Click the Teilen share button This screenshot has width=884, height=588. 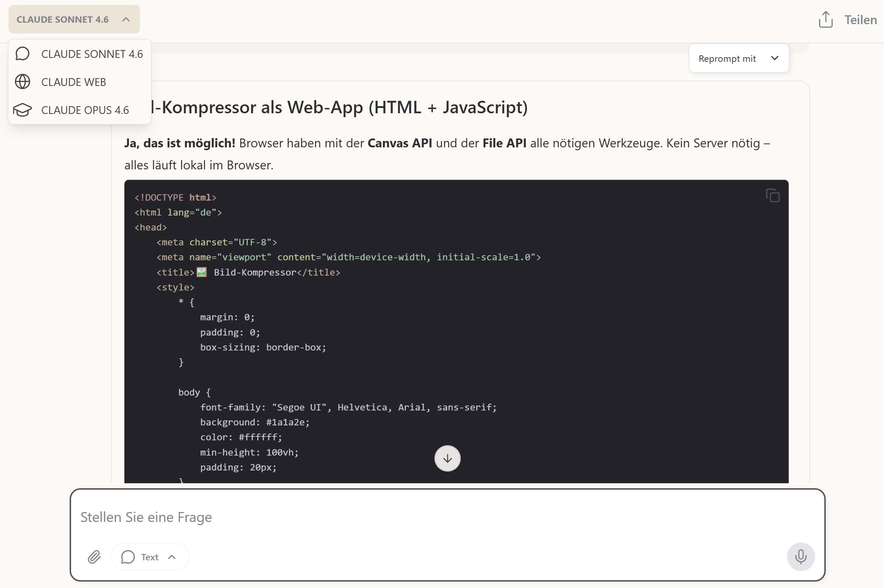click(860, 20)
